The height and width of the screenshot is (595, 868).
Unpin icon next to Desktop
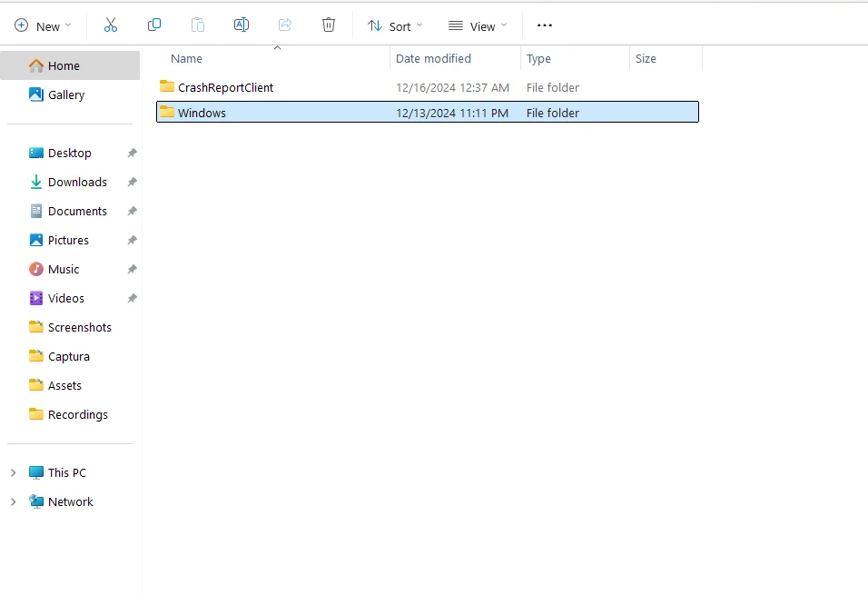coord(132,153)
